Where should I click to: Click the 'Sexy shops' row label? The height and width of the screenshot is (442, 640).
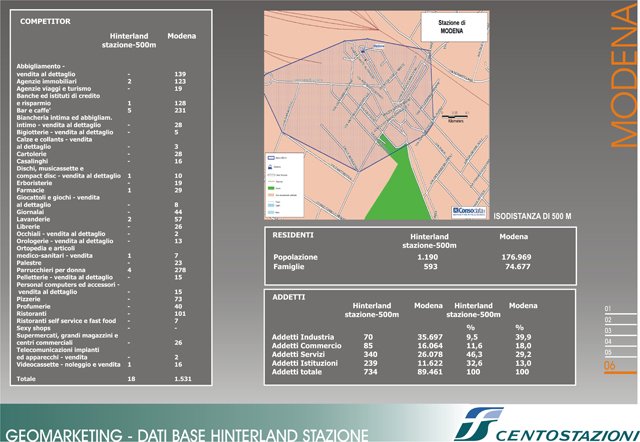pos(33,328)
